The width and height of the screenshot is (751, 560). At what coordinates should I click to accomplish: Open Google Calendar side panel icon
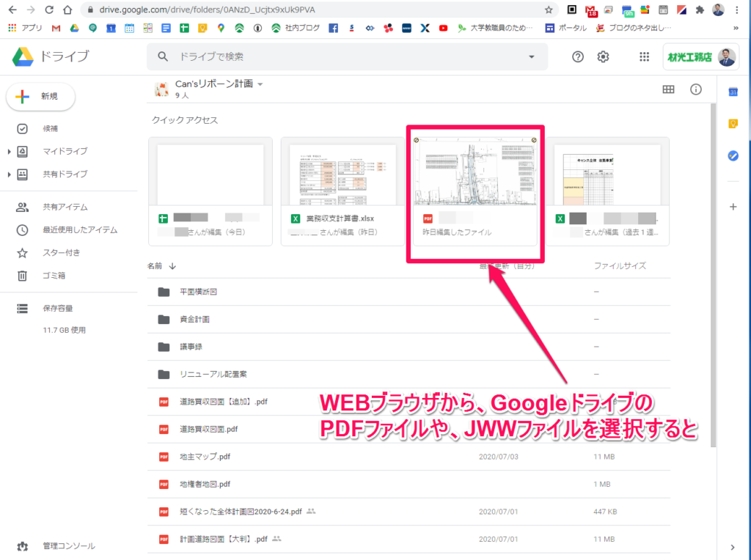pyautogui.click(x=733, y=92)
